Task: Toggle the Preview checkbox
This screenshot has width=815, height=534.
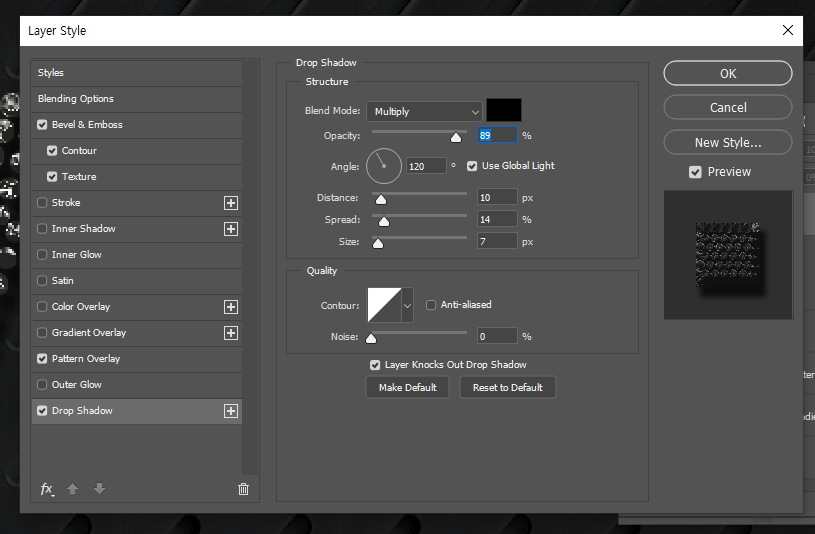Action: click(x=695, y=172)
